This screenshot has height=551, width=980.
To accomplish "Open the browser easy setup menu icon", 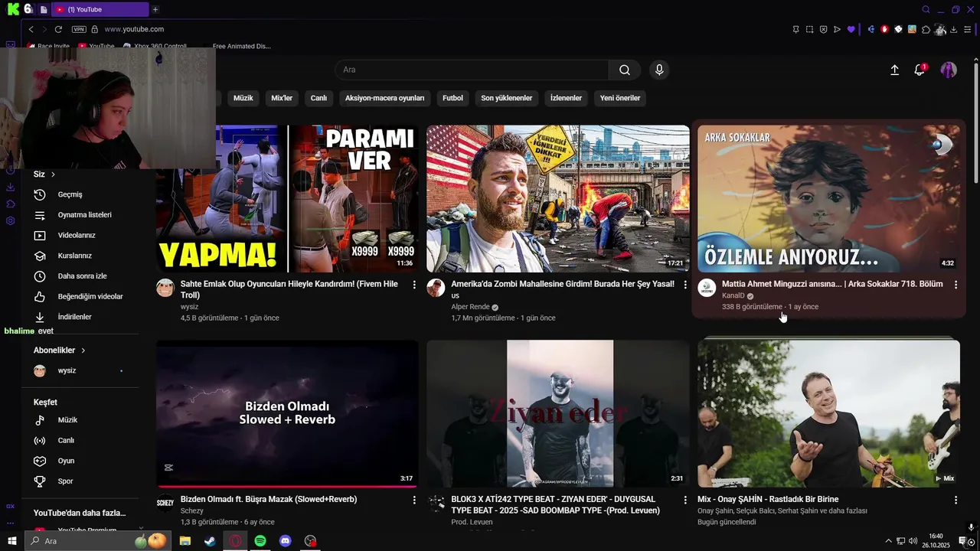I will pyautogui.click(x=968, y=29).
